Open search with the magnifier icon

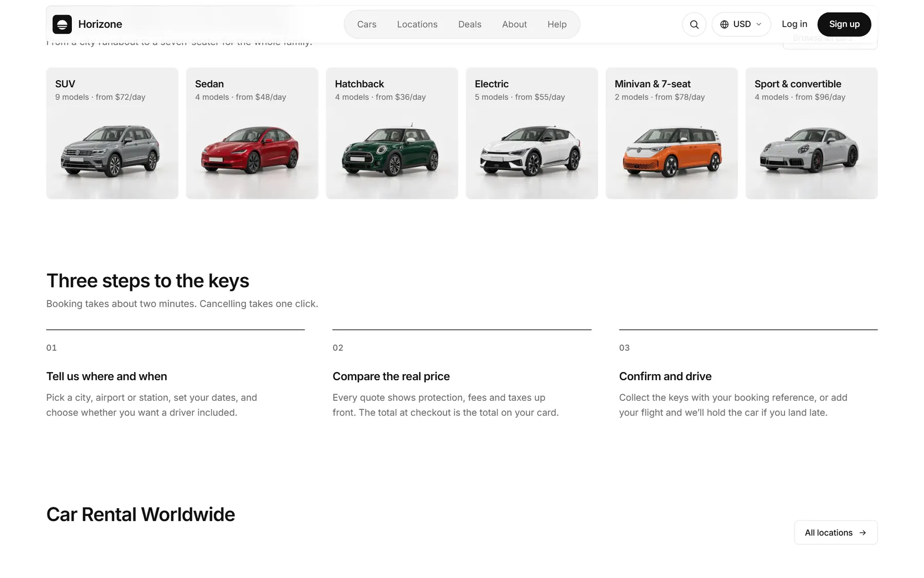click(x=694, y=24)
